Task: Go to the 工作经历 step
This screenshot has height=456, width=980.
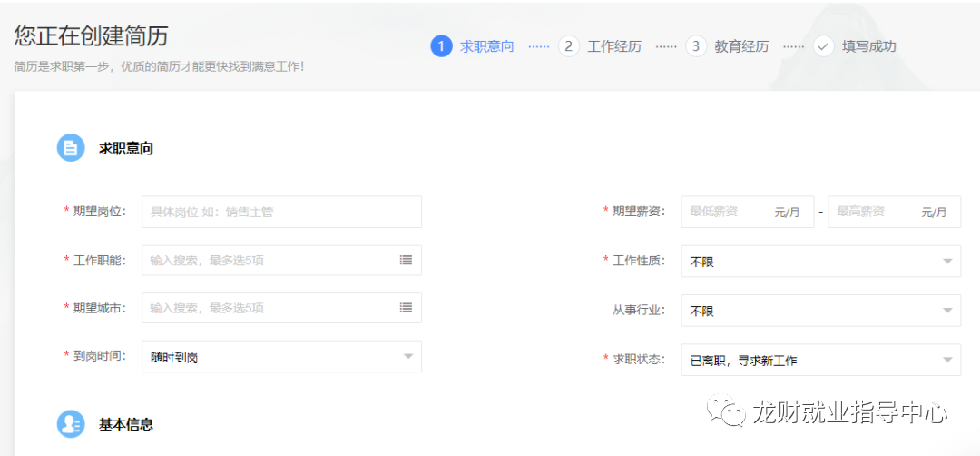Action: pyautogui.click(x=614, y=46)
